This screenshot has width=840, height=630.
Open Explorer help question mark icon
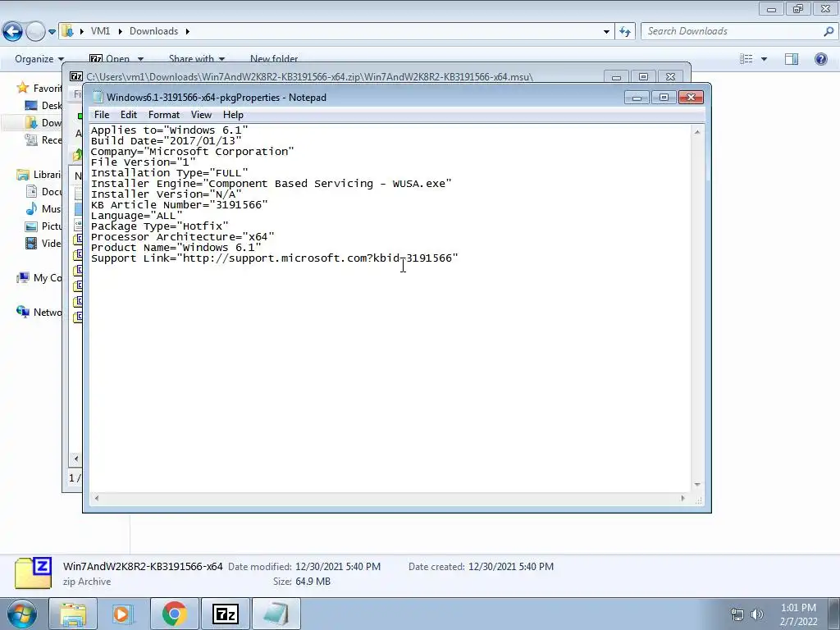tap(820, 59)
